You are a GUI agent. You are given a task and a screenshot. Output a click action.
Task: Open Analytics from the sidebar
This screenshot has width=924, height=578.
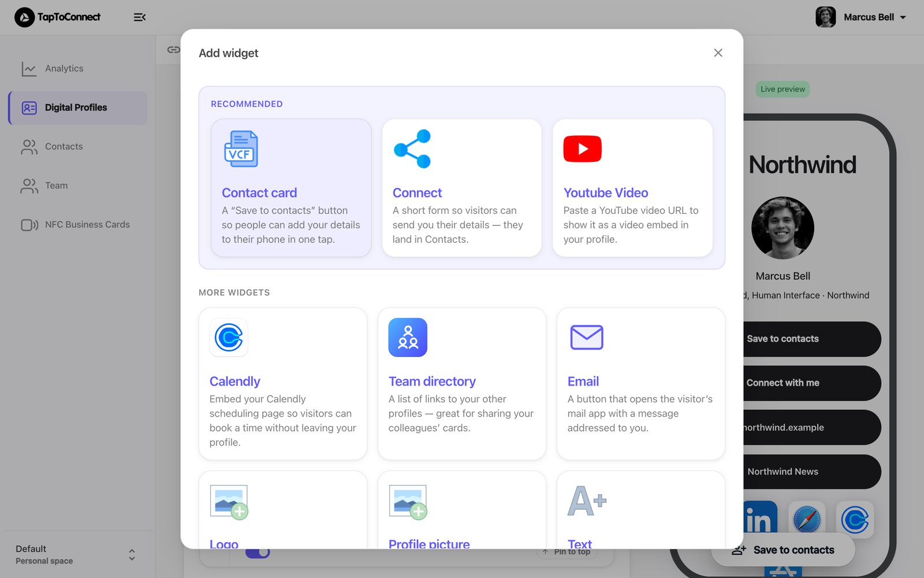[x=78, y=68]
